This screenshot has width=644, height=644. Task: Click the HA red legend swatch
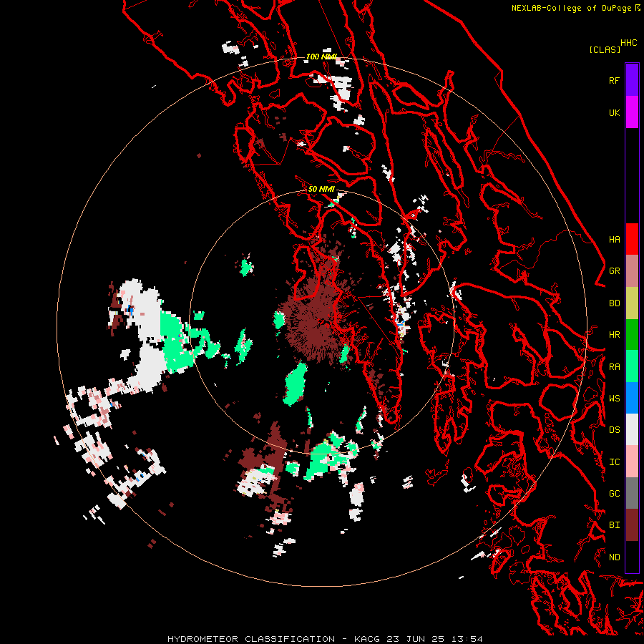point(632,239)
